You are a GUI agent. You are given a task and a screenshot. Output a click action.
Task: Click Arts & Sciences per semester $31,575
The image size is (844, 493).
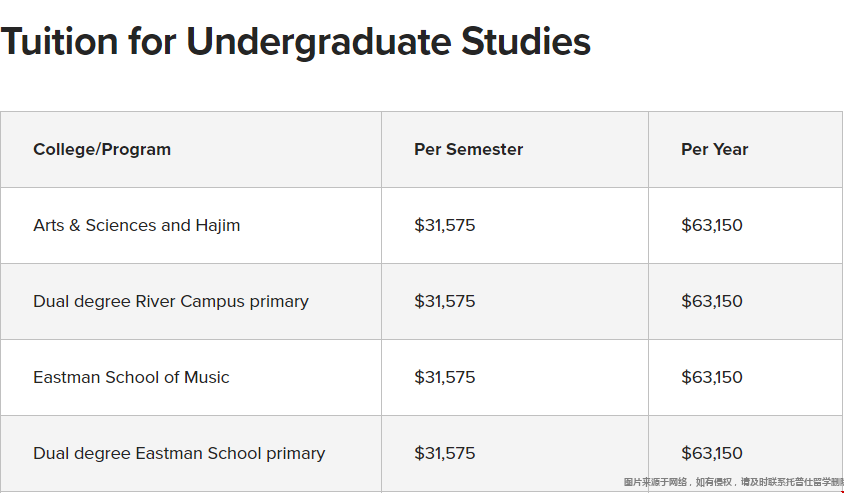coord(445,225)
